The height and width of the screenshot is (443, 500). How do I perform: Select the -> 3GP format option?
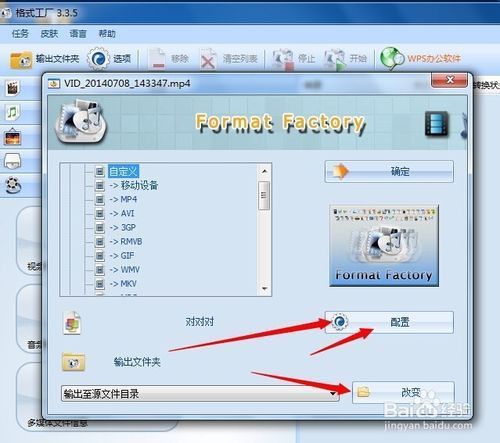click(122, 227)
